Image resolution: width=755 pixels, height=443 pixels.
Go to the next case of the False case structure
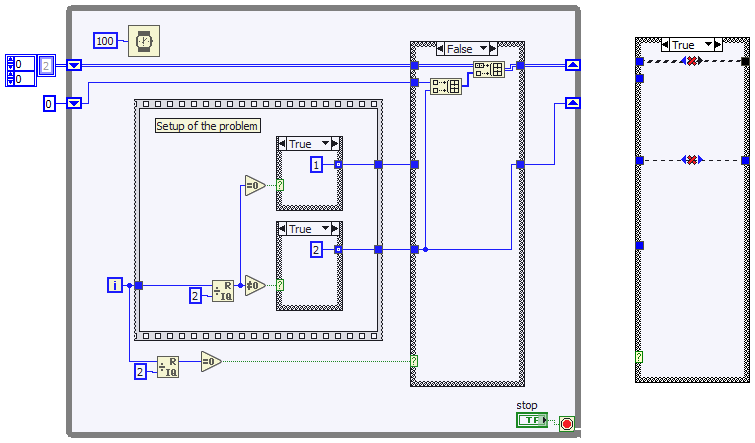[493, 49]
